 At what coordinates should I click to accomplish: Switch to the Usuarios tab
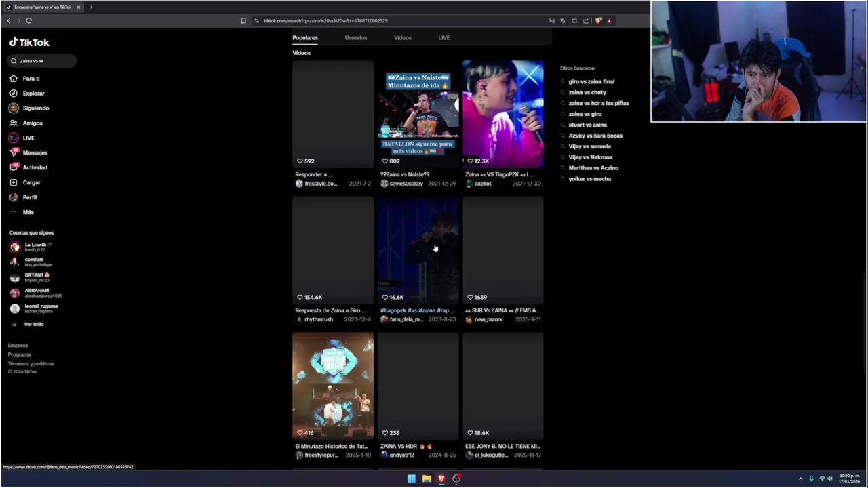click(x=356, y=38)
